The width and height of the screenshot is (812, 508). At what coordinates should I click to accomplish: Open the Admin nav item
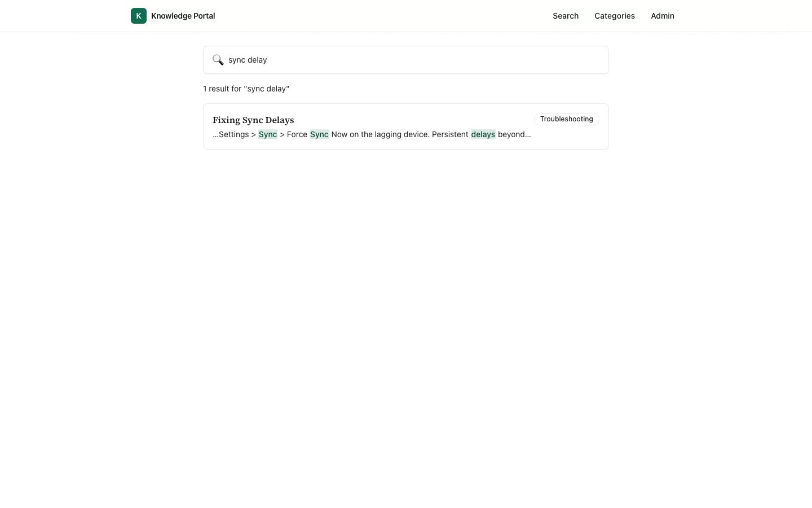pyautogui.click(x=663, y=16)
